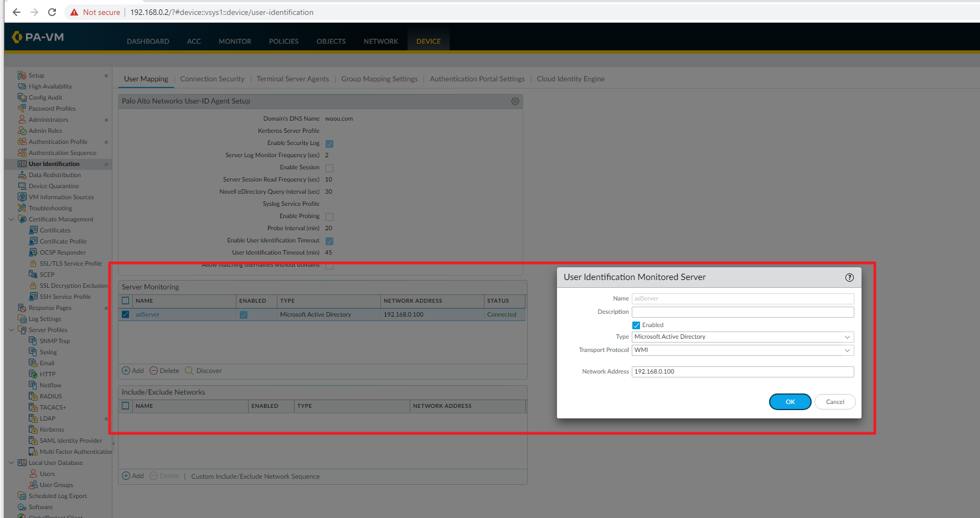Click the VM Information Sources icon
Image resolution: width=980 pixels, height=518 pixels.
22,197
